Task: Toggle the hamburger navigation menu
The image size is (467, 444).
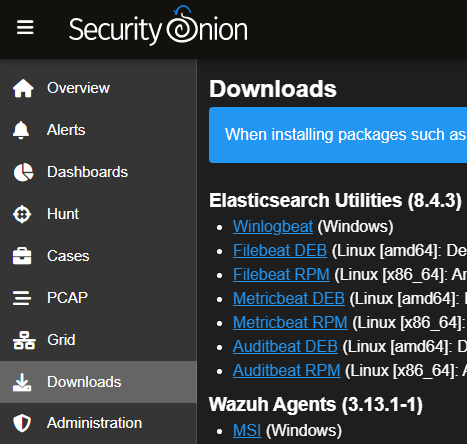Action: tap(25, 27)
